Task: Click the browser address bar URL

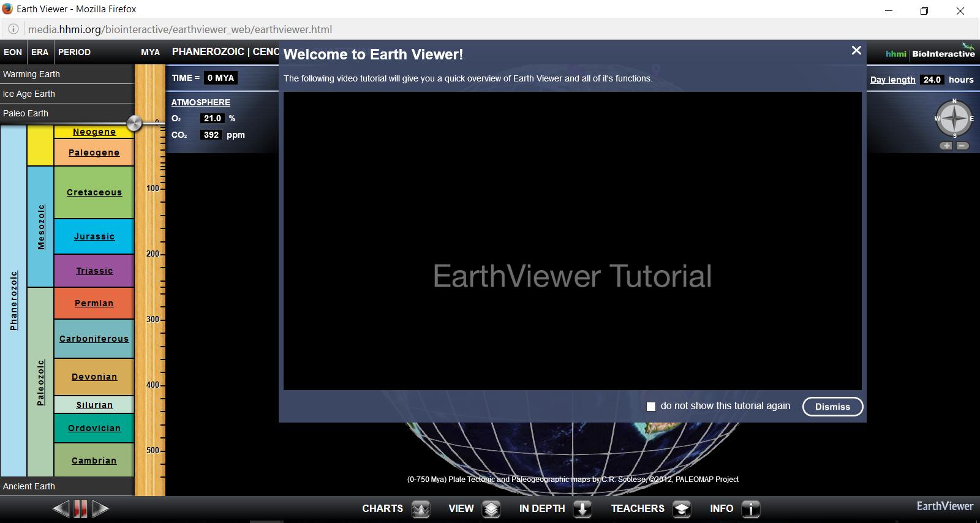Action: pos(180,29)
